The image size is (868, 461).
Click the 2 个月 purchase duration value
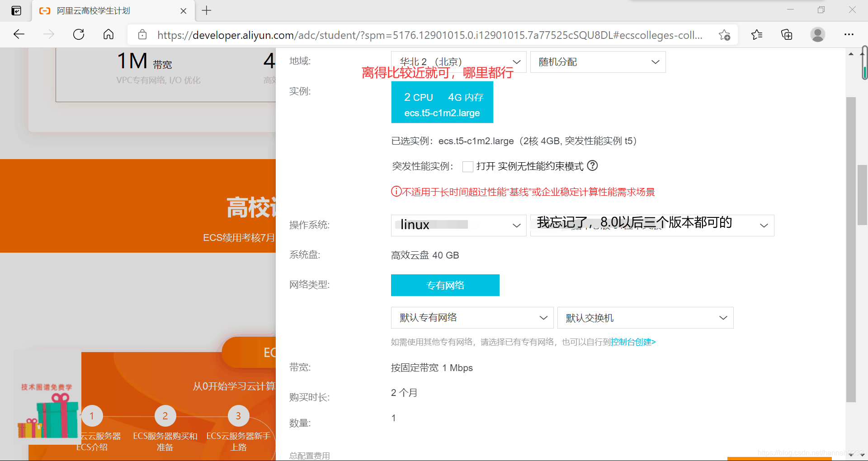[x=404, y=392]
